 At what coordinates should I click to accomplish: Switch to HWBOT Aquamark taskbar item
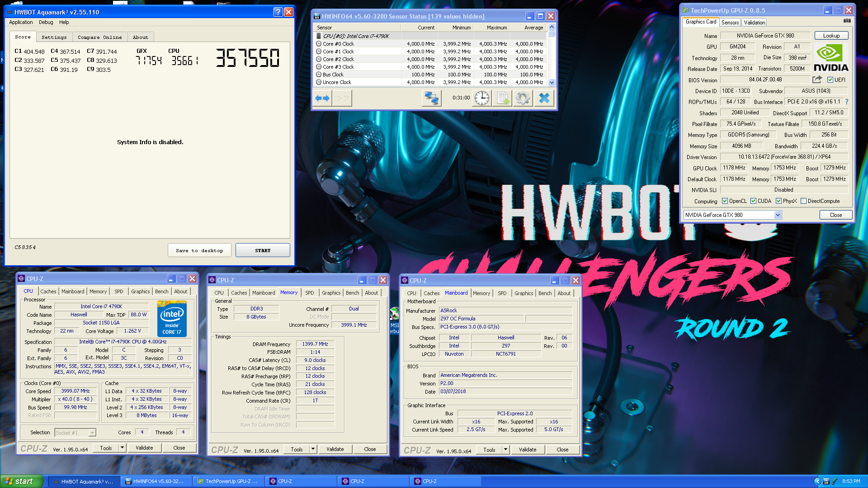[84, 482]
